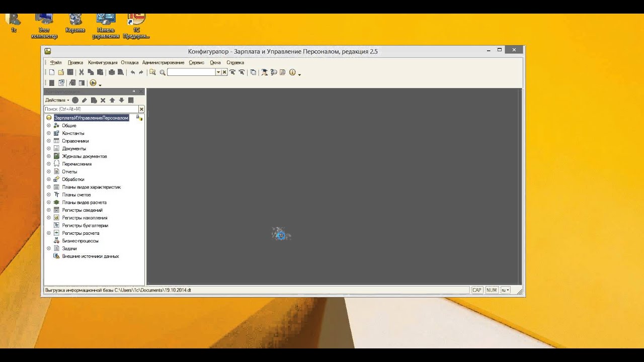Click the round info help icon
The height and width of the screenshot is (362, 644).
[x=293, y=72]
